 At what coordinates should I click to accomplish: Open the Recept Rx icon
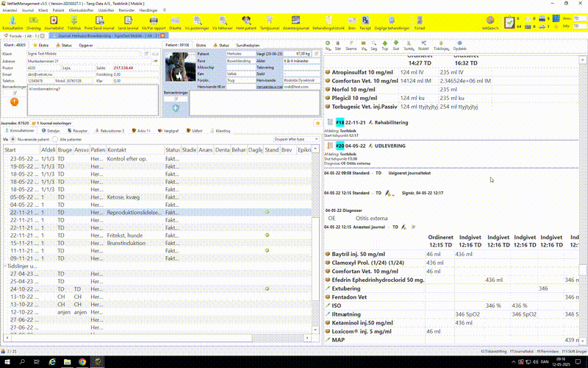coord(365,23)
